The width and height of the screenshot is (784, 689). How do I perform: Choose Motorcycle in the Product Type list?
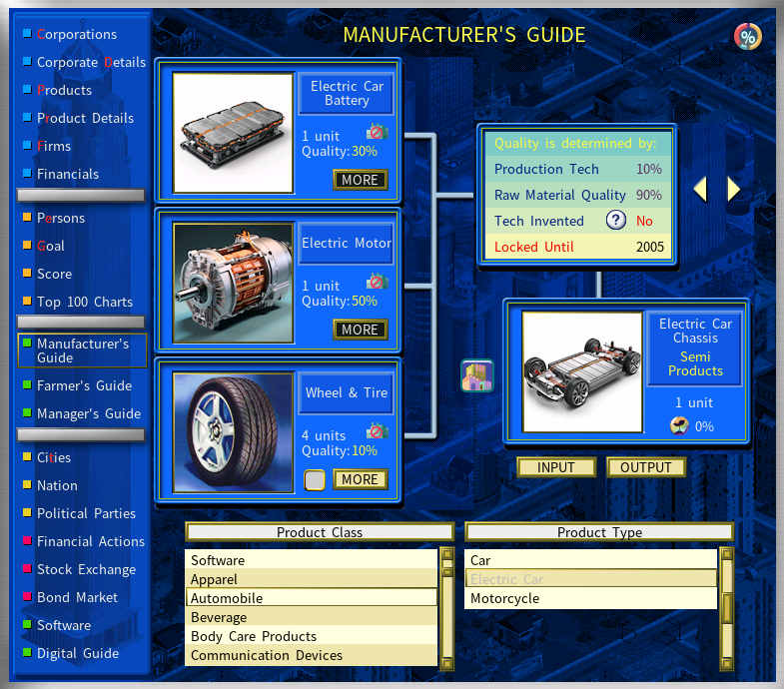click(591, 598)
